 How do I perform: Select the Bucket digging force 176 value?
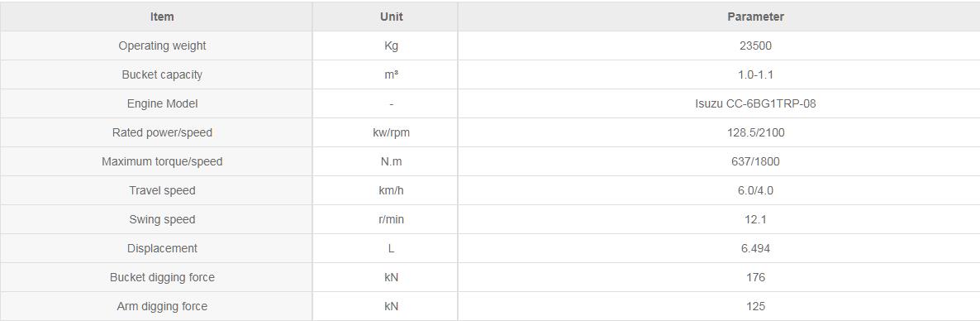click(x=755, y=276)
